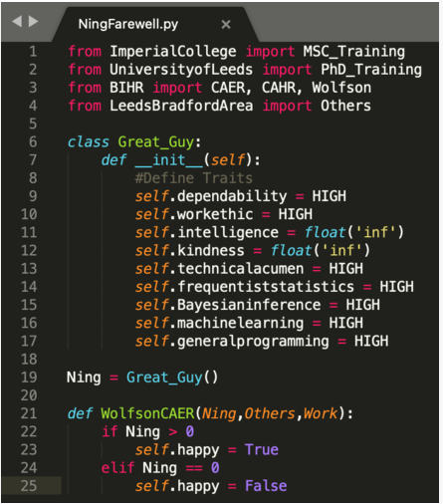The height and width of the screenshot is (504, 443).
Task: Click on 'technicalacumen' attribute
Action: click(x=240, y=269)
